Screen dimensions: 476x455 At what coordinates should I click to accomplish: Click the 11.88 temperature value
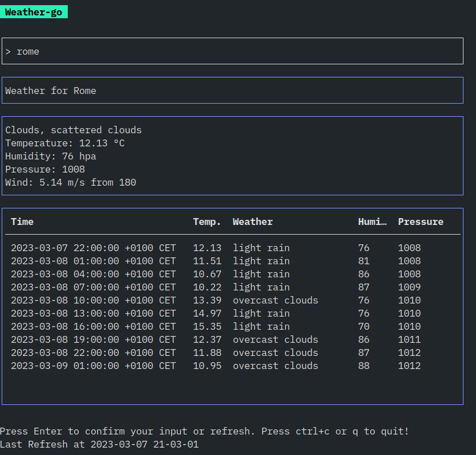(207, 352)
